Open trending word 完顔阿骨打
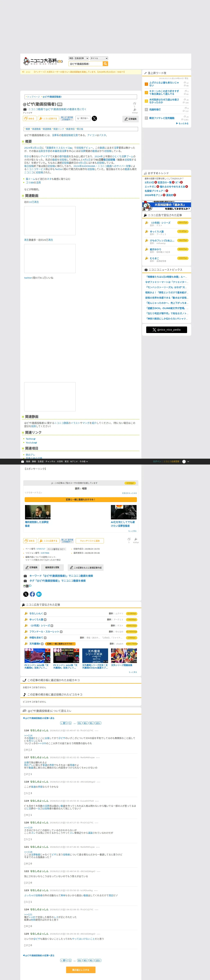 click(x=155, y=110)
